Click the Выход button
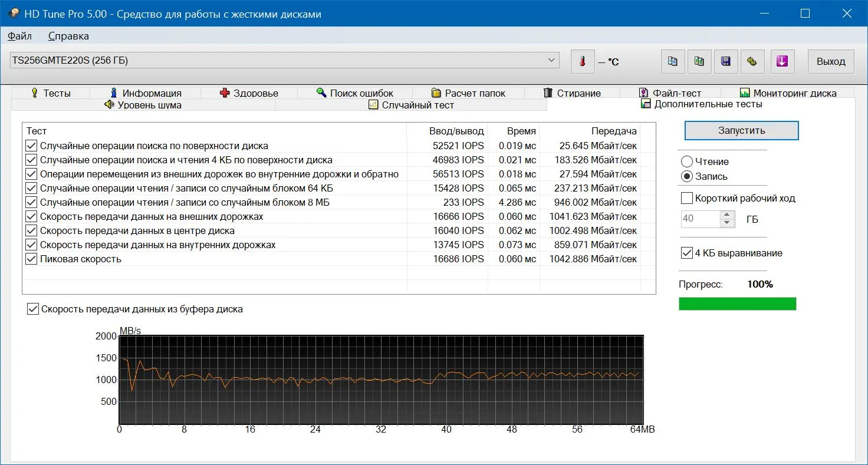This screenshot has width=868, height=465. [x=831, y=61]
